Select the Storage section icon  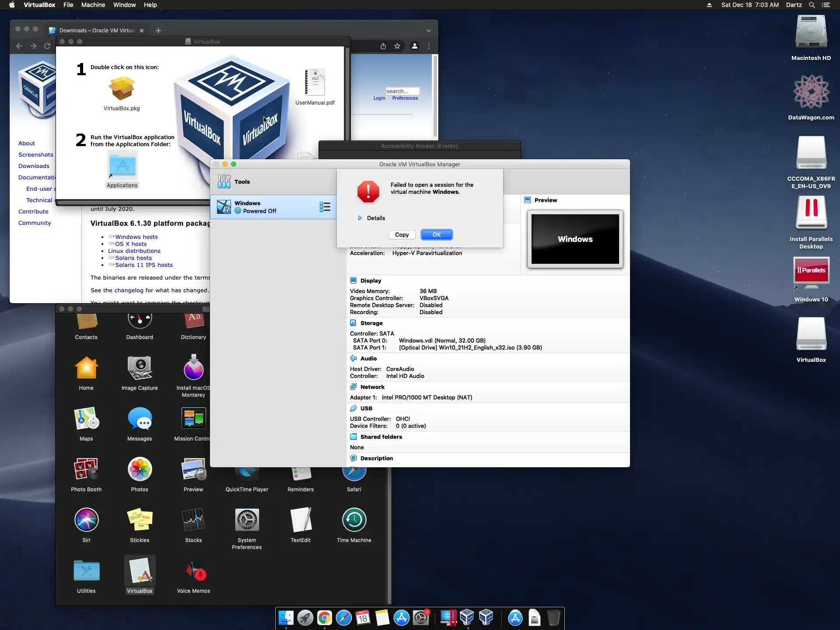(x=353, y=323)
